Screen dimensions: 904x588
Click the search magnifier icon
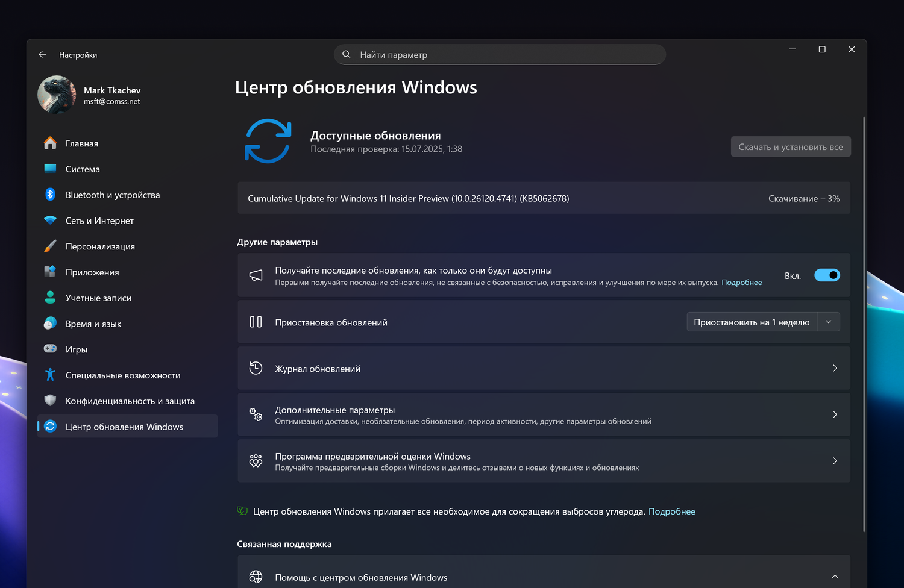click(x=347, y=55)
